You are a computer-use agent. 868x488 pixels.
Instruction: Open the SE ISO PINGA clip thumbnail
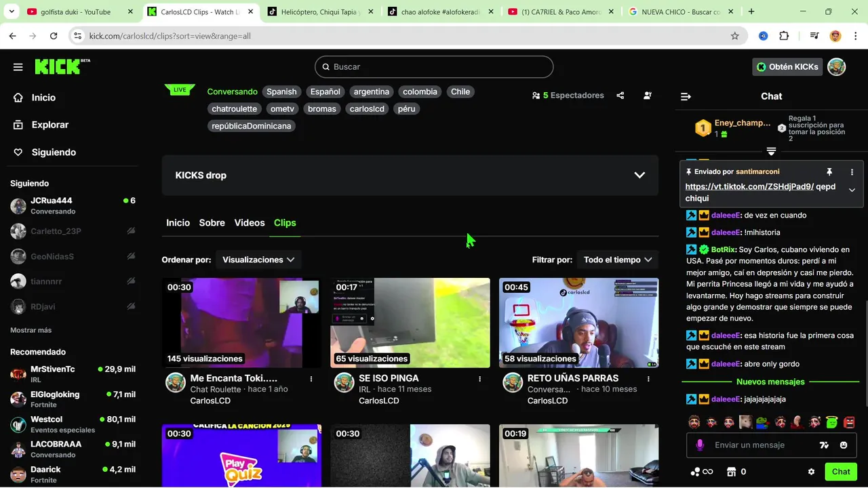410,323
